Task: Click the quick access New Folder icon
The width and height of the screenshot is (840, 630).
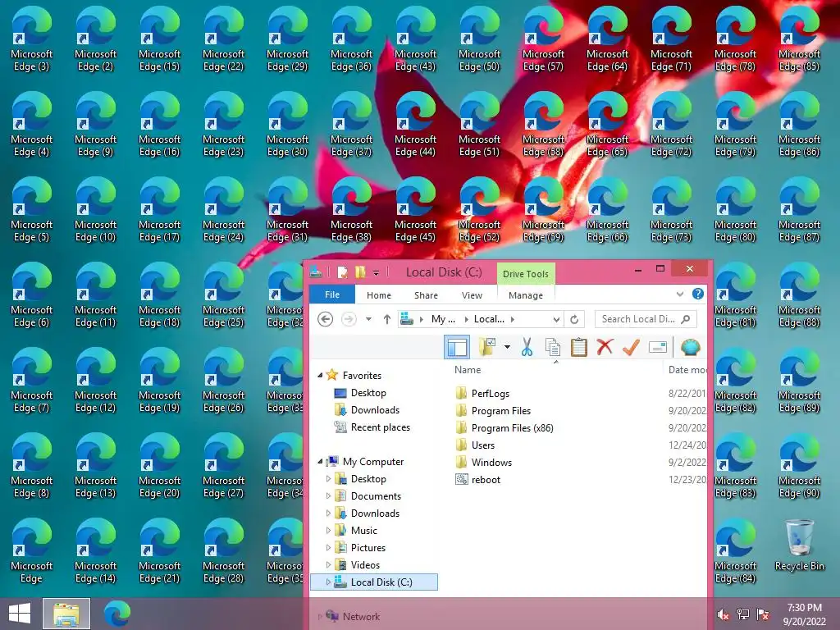Action: 361,272
